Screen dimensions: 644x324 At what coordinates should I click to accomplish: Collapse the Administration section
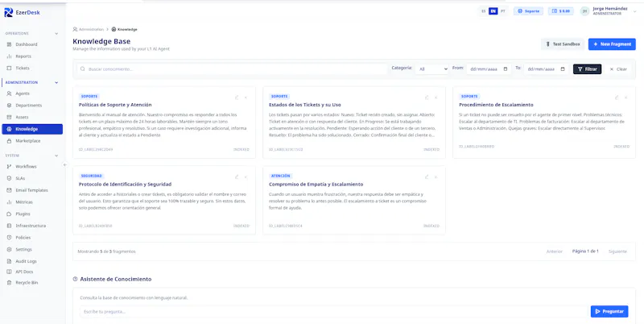coord(56,83)
